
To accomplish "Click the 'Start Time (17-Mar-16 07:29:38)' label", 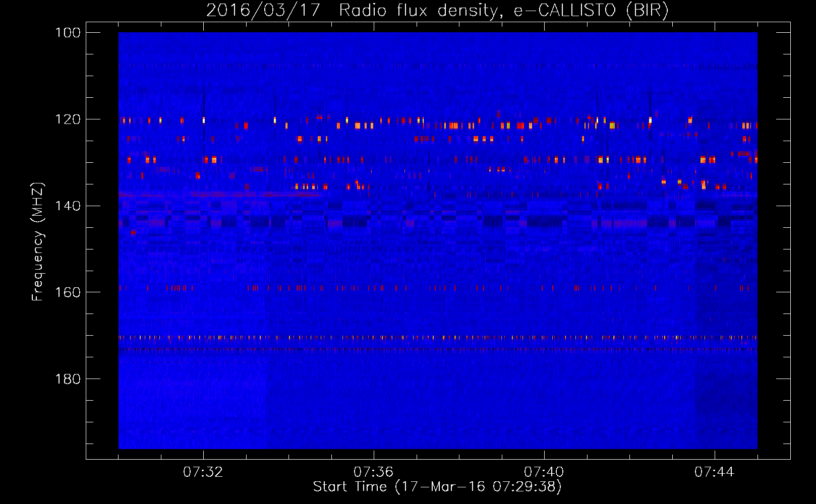I will [x=437, y=487].
